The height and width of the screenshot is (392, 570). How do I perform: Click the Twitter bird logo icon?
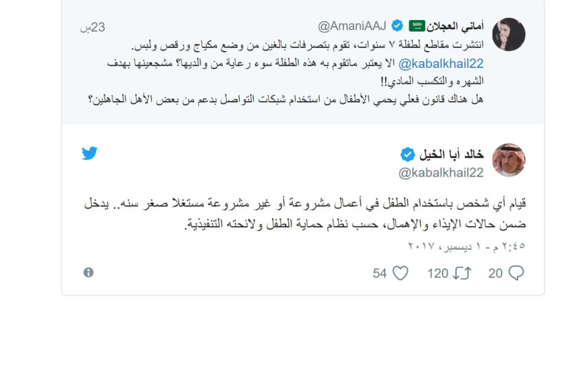click(89, 153)
